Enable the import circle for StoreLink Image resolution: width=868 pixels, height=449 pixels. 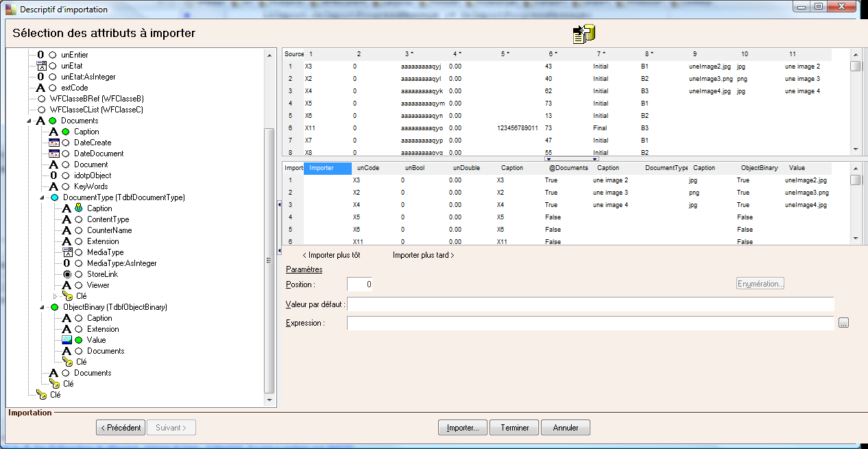(78, 274)
